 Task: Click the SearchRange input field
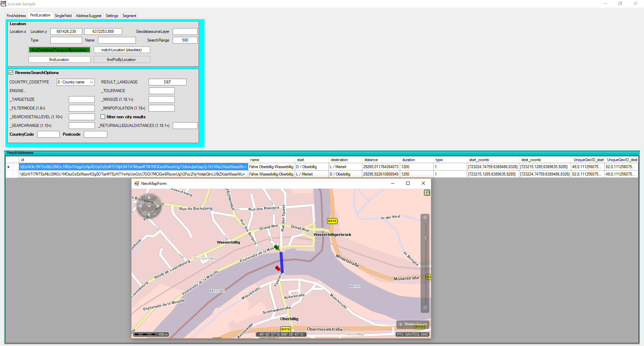(185, 40)
